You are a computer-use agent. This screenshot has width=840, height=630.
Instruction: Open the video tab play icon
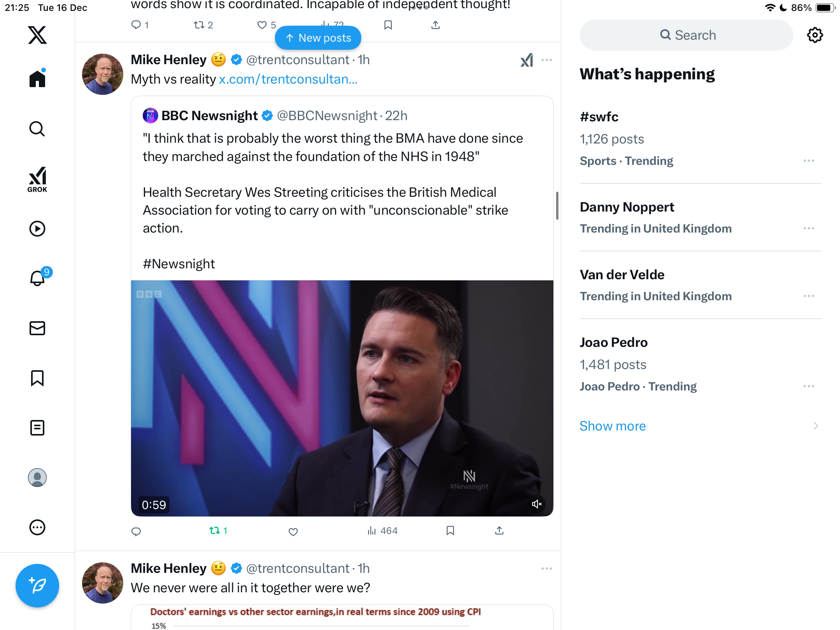tap(37, 229)
